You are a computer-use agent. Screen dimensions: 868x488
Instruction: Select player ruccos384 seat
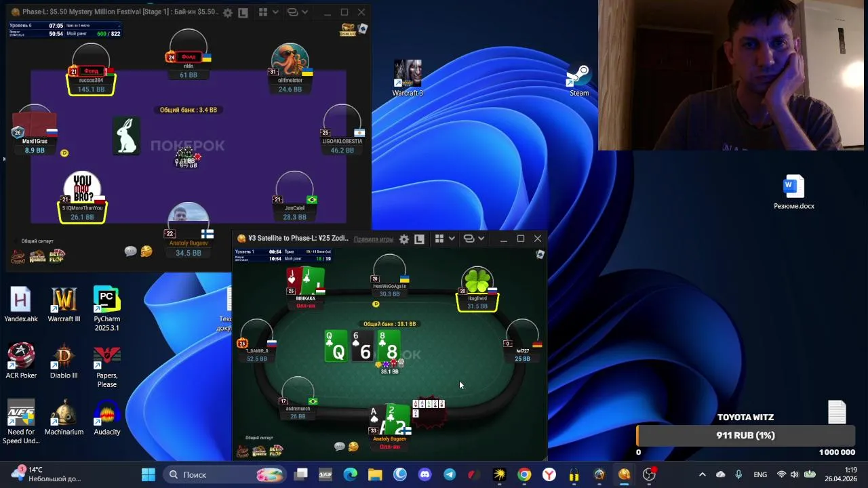click(x=91, y=69)
